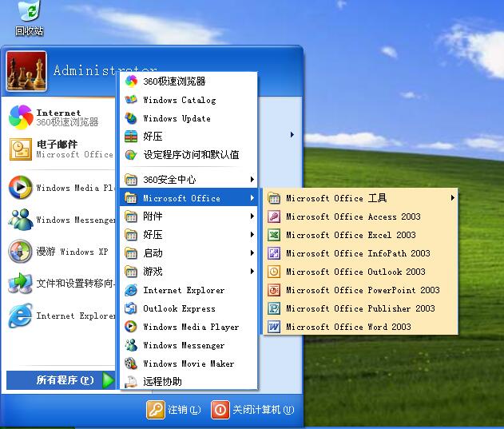Click 注销(L) log off text
Image resolution: width=504 pixels, height=429 pixels.
tap(185, 410)
